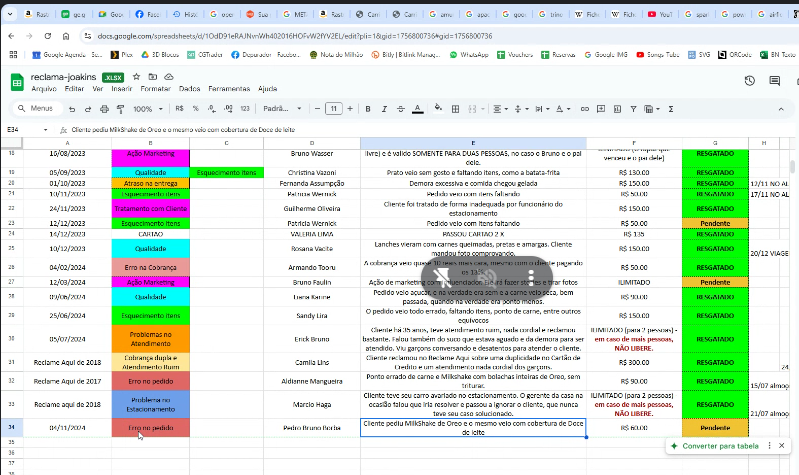Format as currency with R$ button
Screen dimensions: 799x475
pyautogui.click(x=180, y=108)
